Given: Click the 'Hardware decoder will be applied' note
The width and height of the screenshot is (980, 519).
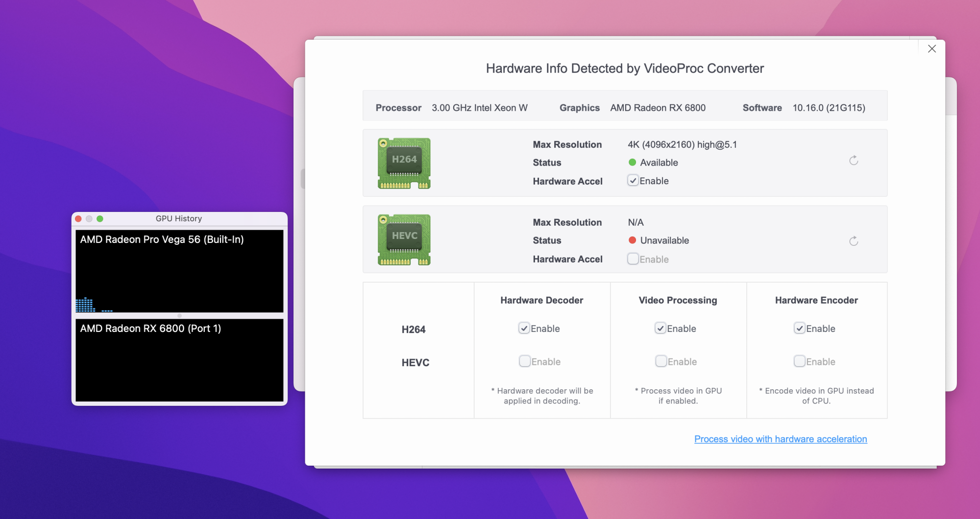Looking at the screenshot, I should (x=542, y=396).
